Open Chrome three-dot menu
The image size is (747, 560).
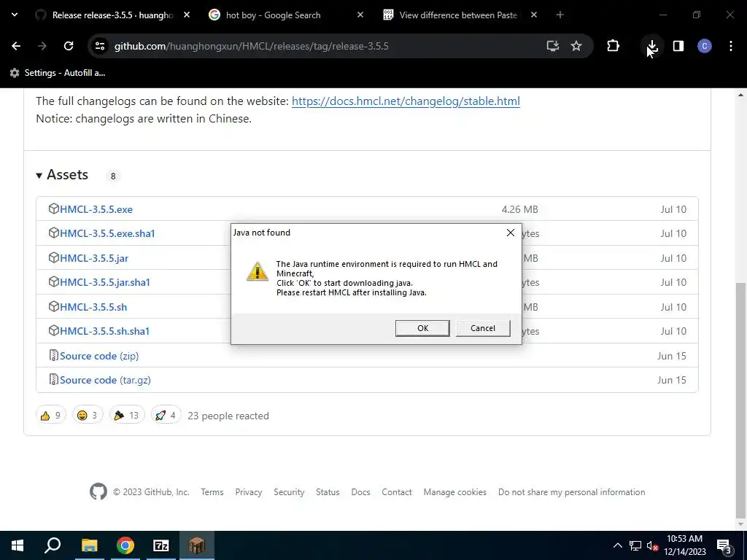point(731,46)
